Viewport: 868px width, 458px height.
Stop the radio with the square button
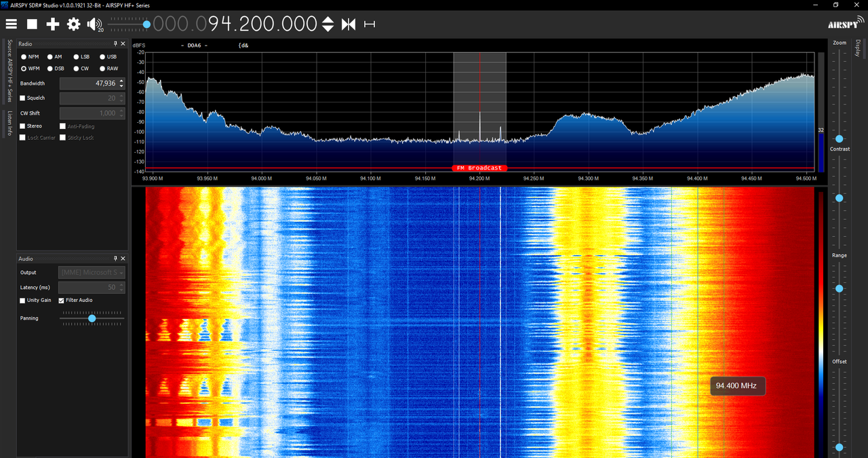click(x=32, y=24)
